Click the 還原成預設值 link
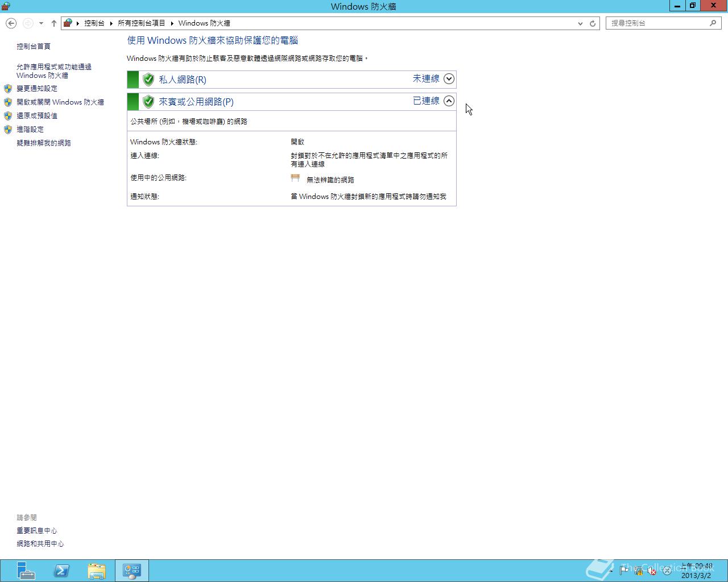Image resolution: width=728 pixels, height=582 pixels. pos(37,116)
